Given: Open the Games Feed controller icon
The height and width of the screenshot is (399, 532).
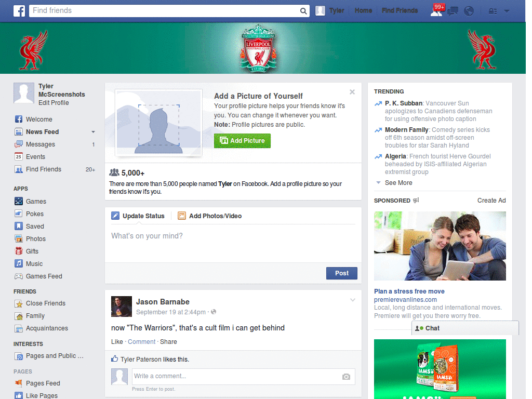Looking at the screenshot, I should click(19, 276).
